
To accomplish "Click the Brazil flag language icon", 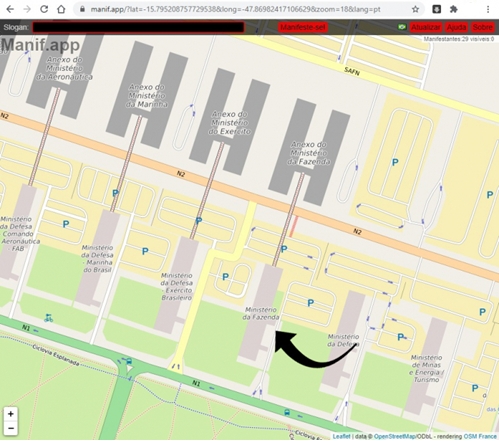I will coord(402,27).
